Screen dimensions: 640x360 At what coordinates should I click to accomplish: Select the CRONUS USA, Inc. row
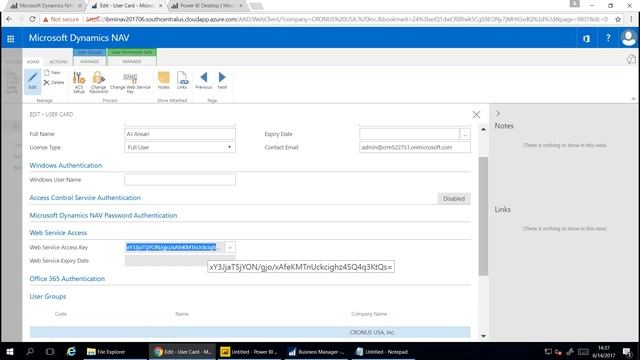[x=250, y=332]
